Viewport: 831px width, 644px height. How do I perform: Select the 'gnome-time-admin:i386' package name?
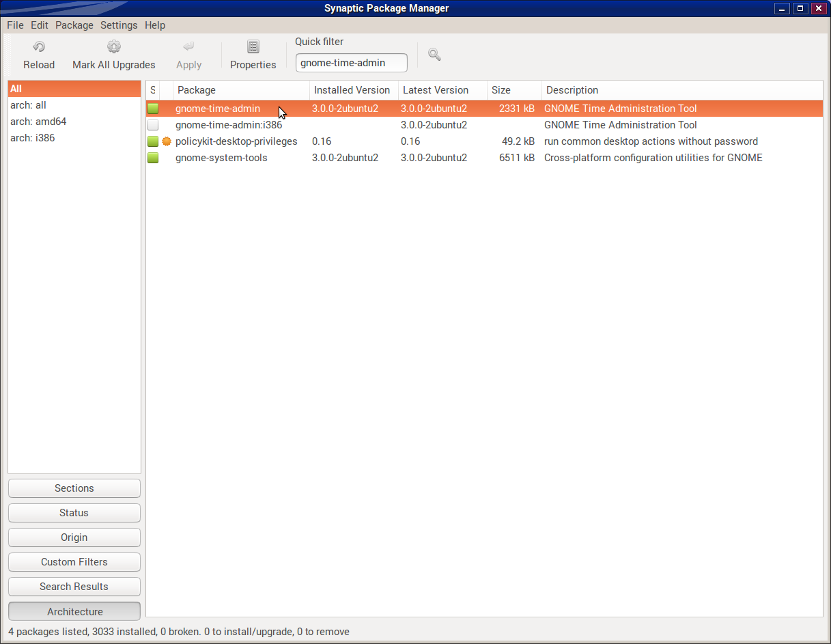(x=229, y=125)
